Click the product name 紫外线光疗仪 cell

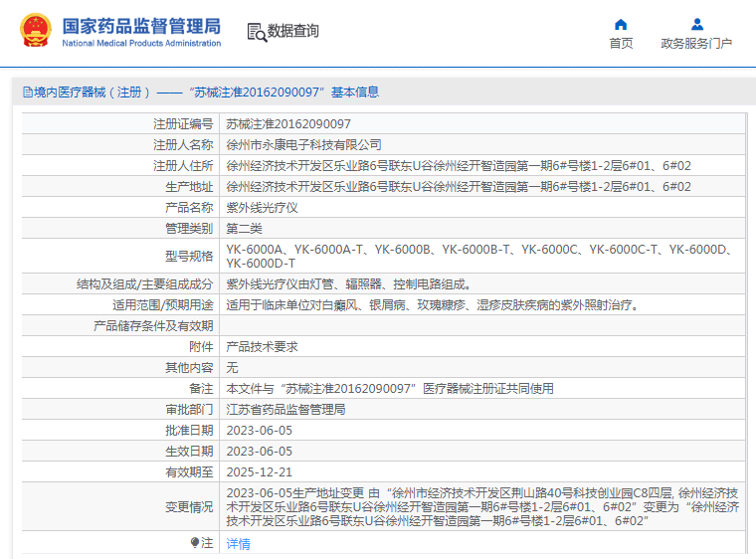pyautogui.click(x=482, y=208)
